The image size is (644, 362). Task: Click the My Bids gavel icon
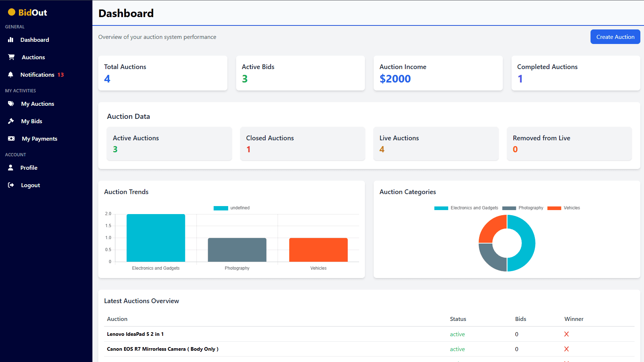(x=11, y=121)
